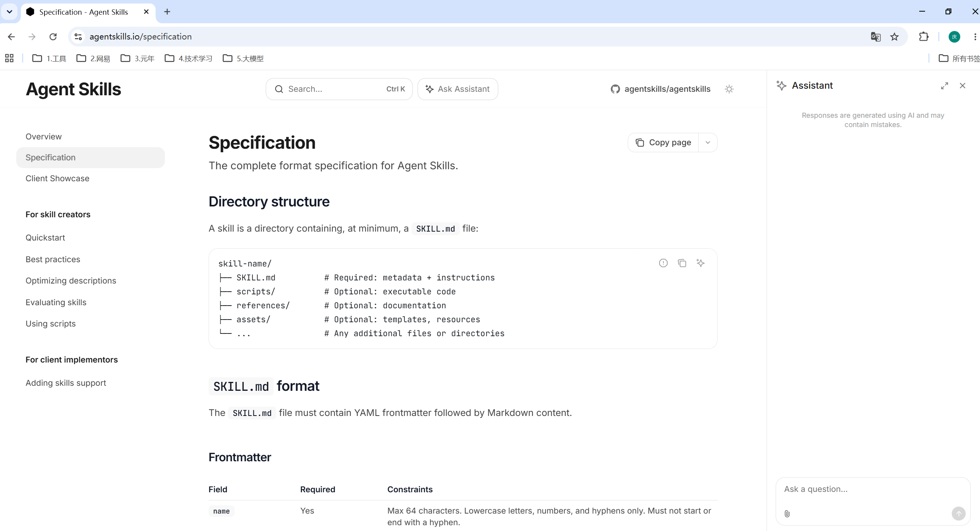
Task: Click the 'For client implementors' section label
Action: click(72, 360)
